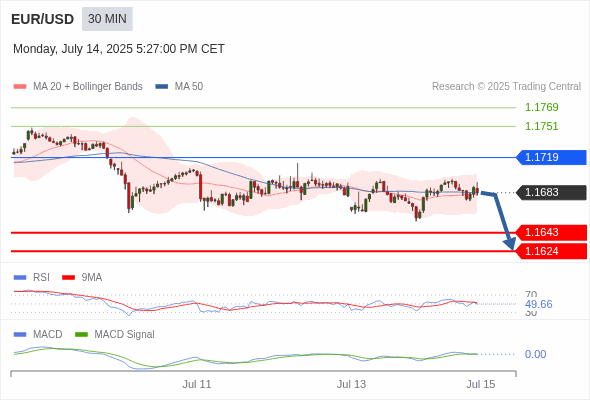Image resolution: width=590 pixels, height=400 pixels.
Task: Open the Research © 2025 Trading Central credit
Action: click(x=506, y=87)
